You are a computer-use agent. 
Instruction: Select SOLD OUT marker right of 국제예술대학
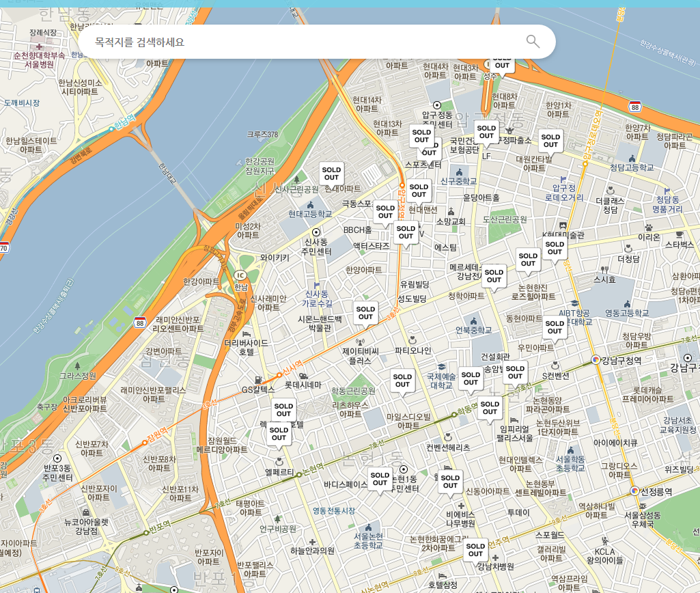[471, 378]
